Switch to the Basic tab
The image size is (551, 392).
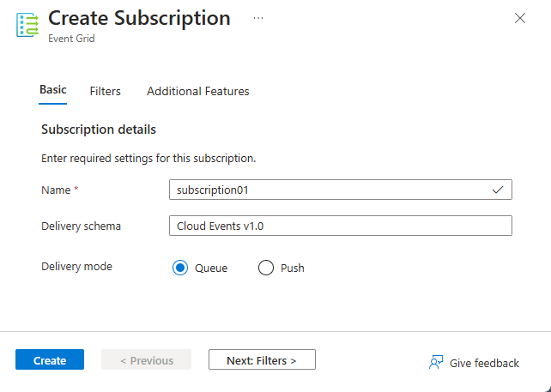53,90
